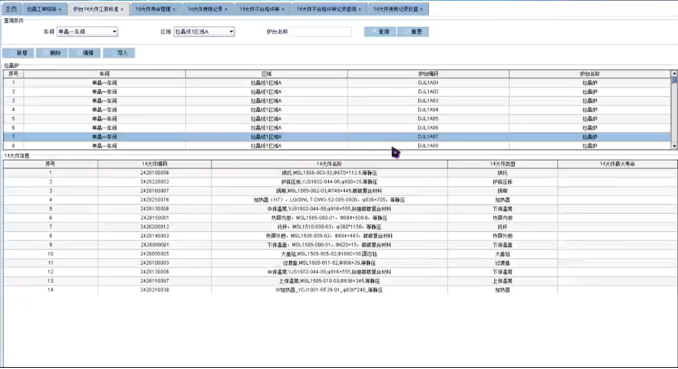Click the 炉台名称 text input field
The height and width of the screenshot is (369, 678).
point(321,32)
